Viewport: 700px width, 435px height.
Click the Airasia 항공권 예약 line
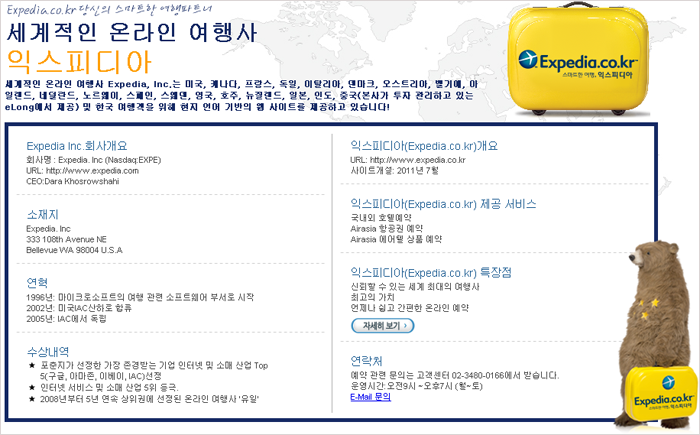tap(387, 228)
